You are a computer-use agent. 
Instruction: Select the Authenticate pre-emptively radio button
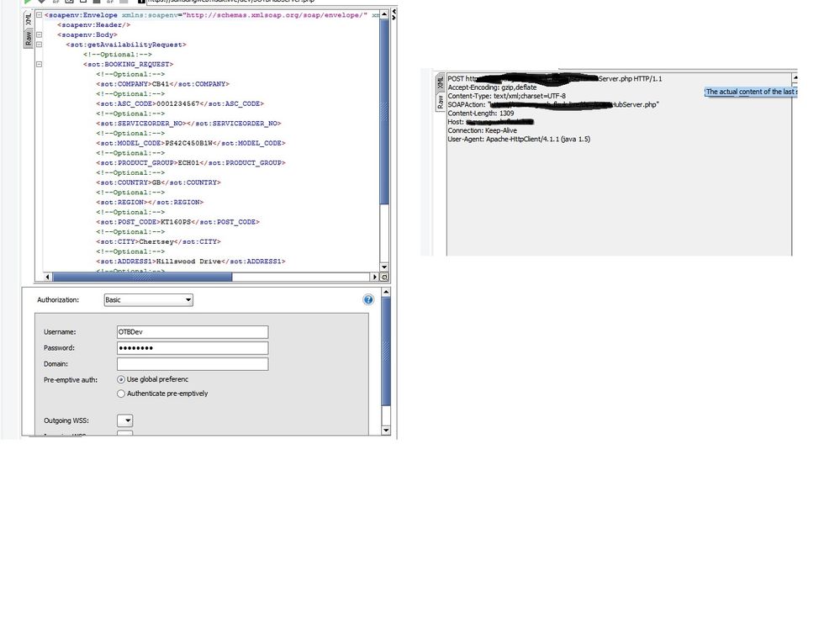[x=121, y=394]
